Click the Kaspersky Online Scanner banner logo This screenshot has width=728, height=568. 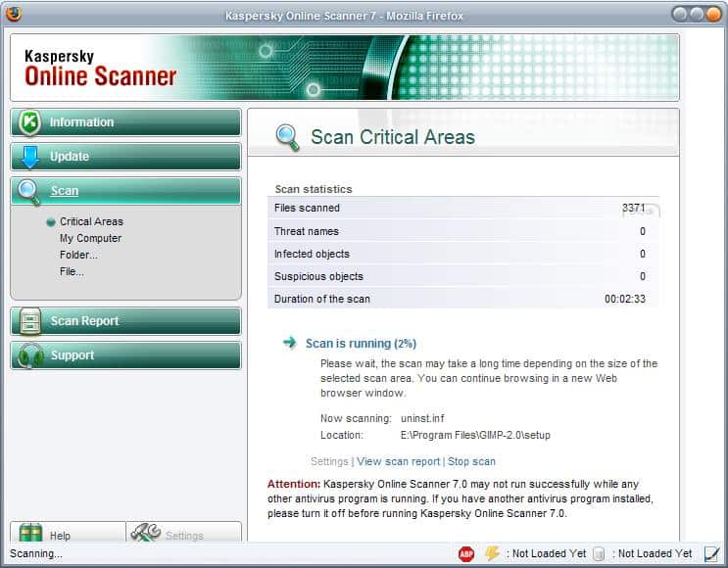pyautogui.click(x=100, y=68)
